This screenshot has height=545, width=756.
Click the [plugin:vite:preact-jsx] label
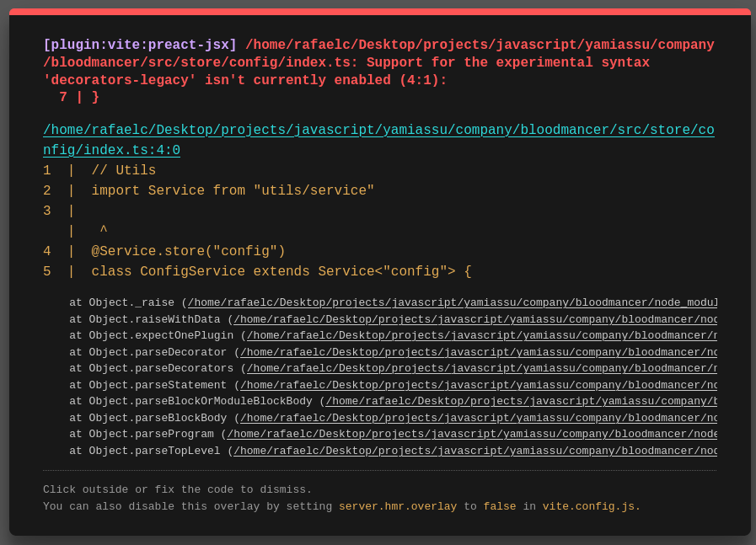click(140, 45)
